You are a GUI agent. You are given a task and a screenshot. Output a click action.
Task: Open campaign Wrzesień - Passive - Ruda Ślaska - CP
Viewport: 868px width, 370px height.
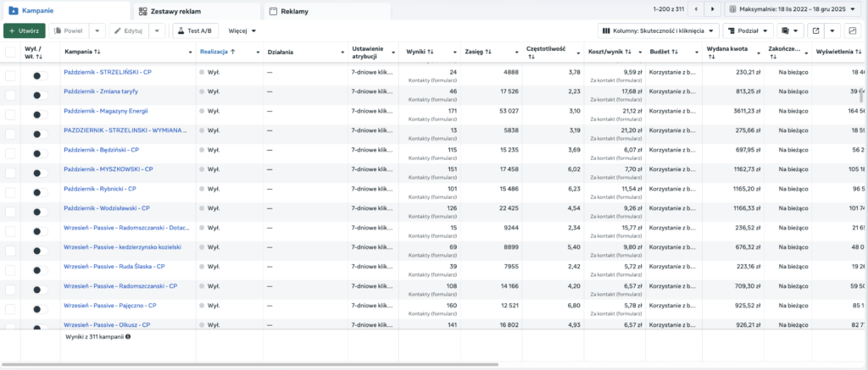[114, 266]
